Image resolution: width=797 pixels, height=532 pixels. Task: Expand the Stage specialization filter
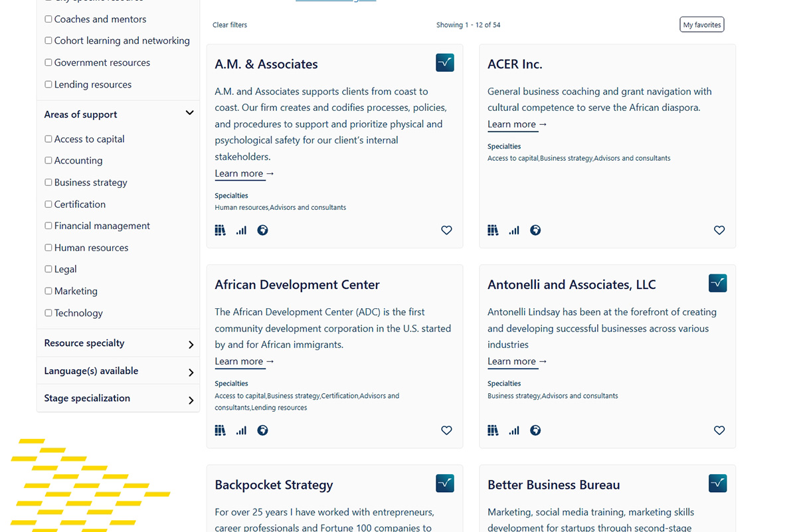pos(190,399)
